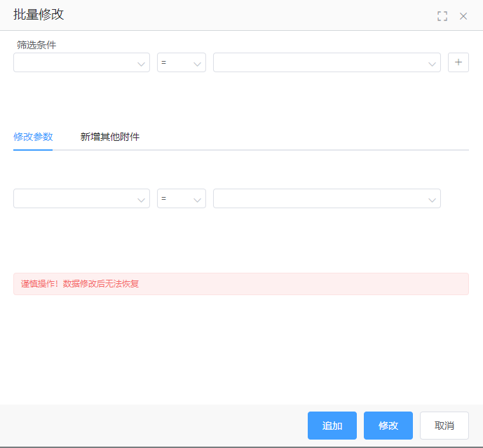Open the 筛选条件 value select box
This screenshot has height=448, width=483.
319,62
